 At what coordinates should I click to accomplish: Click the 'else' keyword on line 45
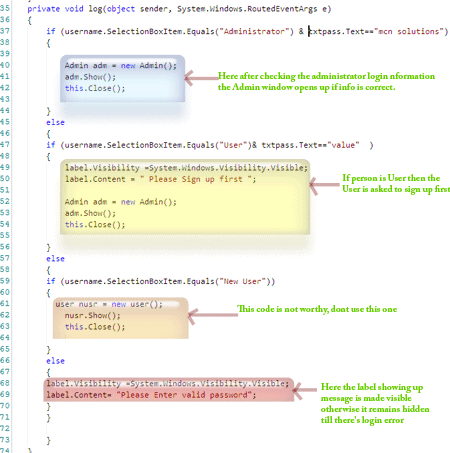(x=55, y=122)
